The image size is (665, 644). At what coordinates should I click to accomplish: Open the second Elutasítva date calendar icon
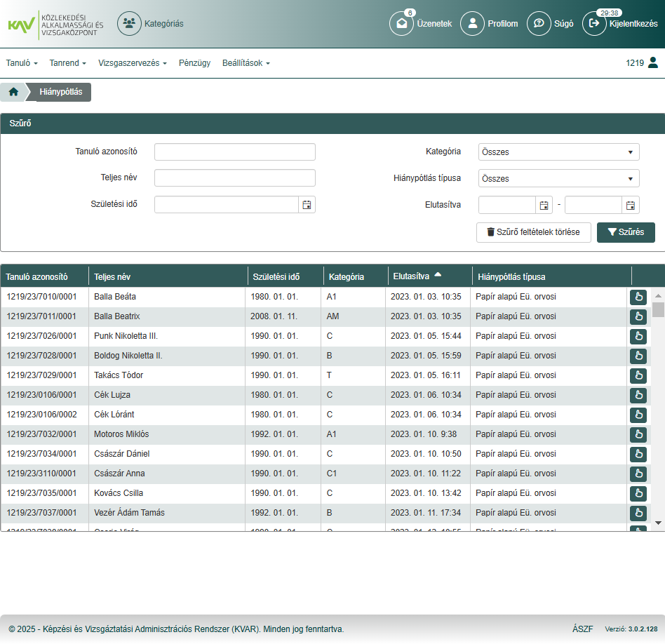(x=629, y=204)
